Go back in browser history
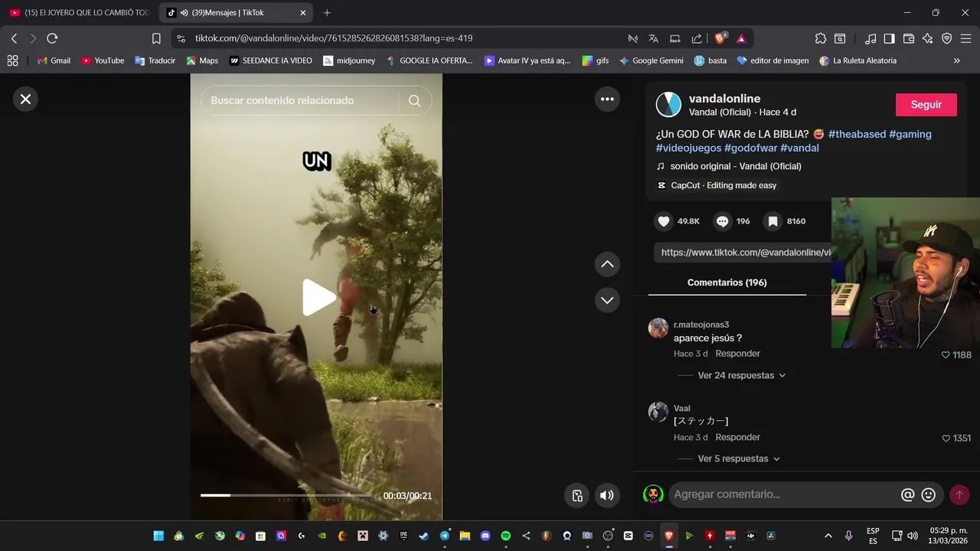This screenshot has width=980, height=551. [x=14, y=38]
